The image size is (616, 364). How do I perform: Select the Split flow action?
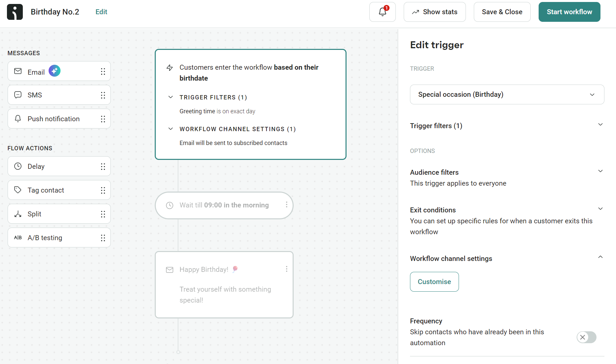(59, 214)
